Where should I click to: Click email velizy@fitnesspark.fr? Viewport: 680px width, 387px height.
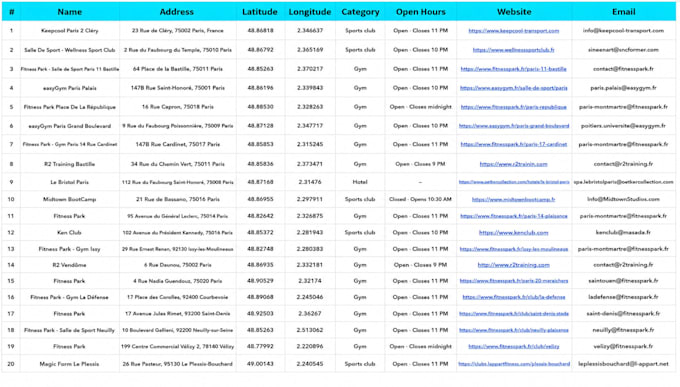pyautogui.click(x=623, y=347)
